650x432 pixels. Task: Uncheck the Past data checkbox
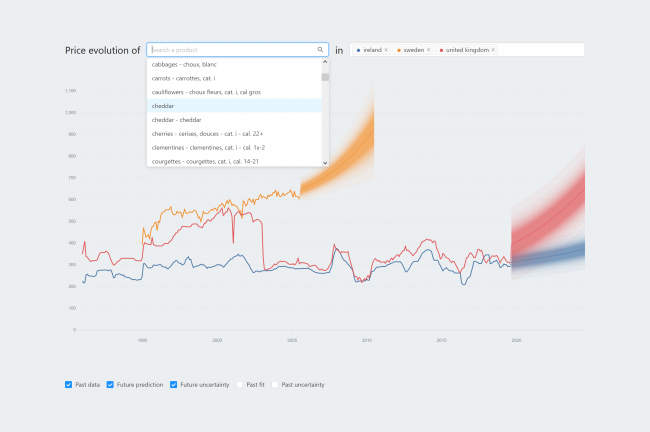(x=68, y=384)
